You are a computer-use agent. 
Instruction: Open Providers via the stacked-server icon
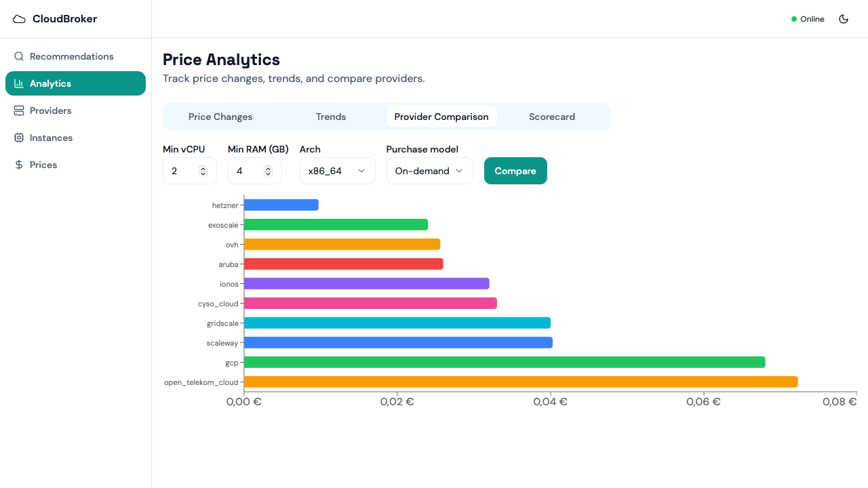point(19,110)
